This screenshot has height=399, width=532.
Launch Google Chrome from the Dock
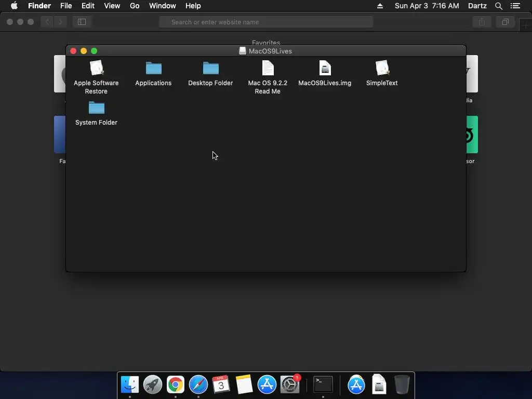tap(176, 384)
